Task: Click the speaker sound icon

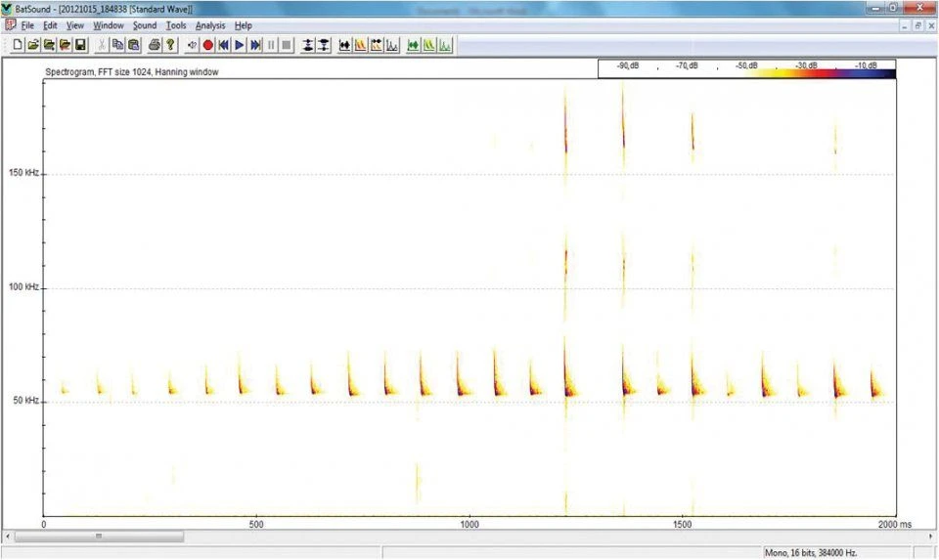Action: point(192,45)
